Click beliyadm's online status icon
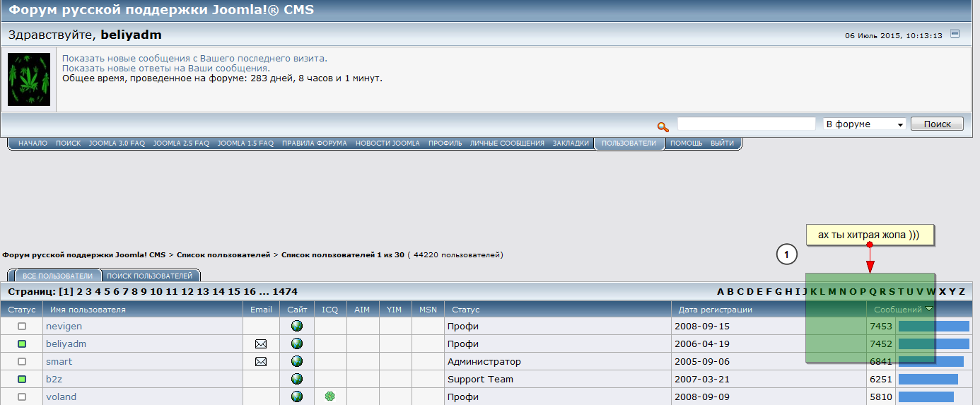 [22, 344]
